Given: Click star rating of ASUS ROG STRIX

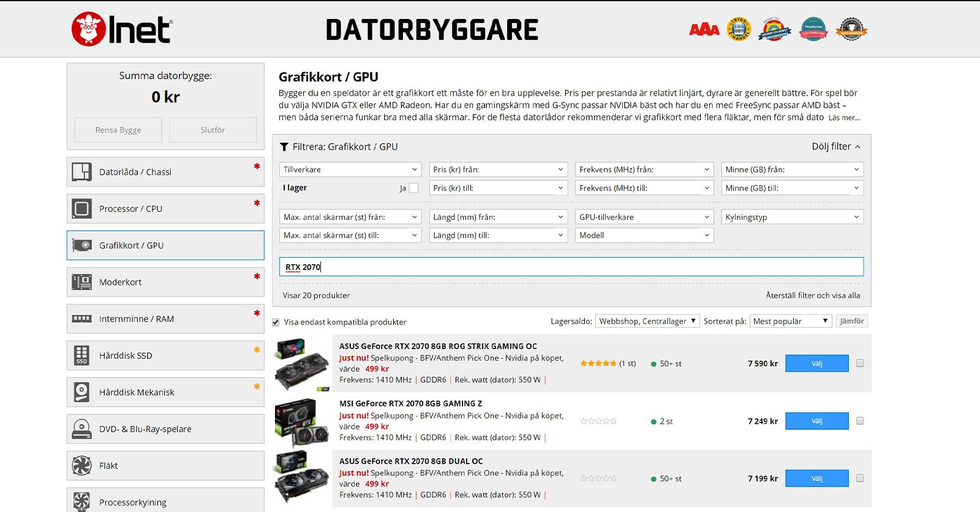Looking at the screenshot, I should tap(598, 364).
